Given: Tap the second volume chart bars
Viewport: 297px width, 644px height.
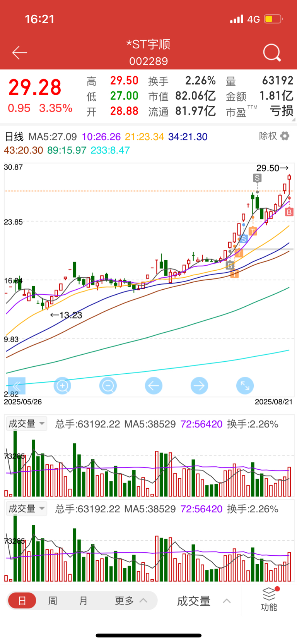Looking at the screenshot, I should point(148,549).
